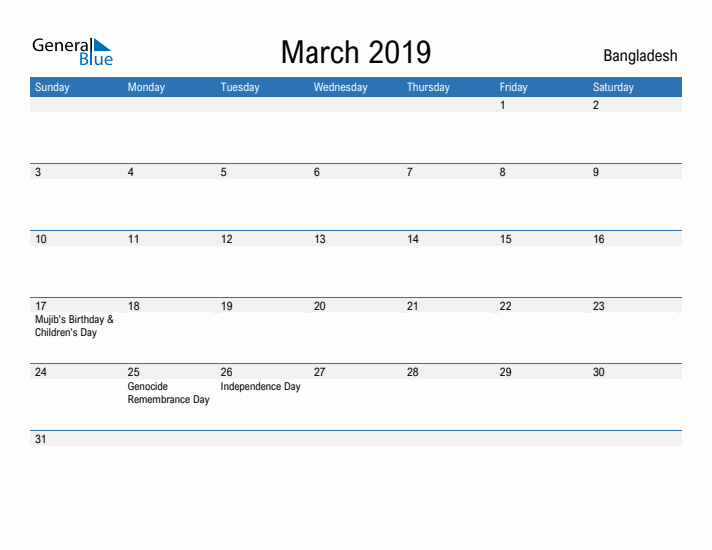Select date 11 on Monday

(x=134, y=239)
